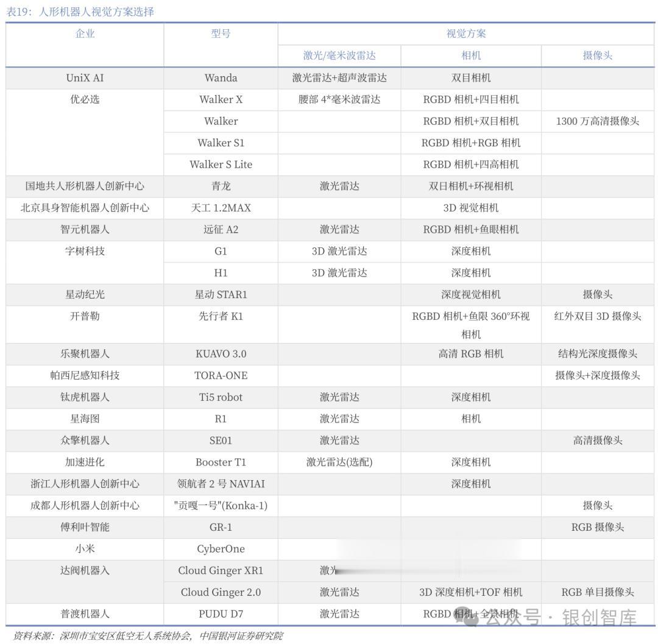The image size is (658, 644).
Task: Click the '红外双目 3D 摄像头' cell
Action: pyautogui.click(x=598, y=316)
